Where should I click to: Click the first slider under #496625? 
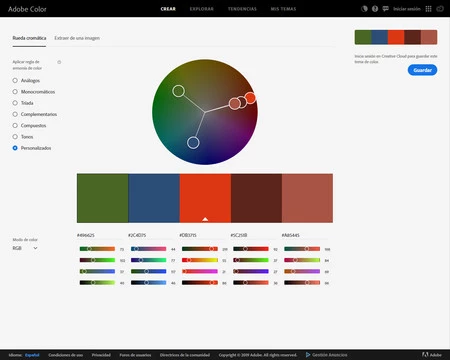[x=97, y=249]
